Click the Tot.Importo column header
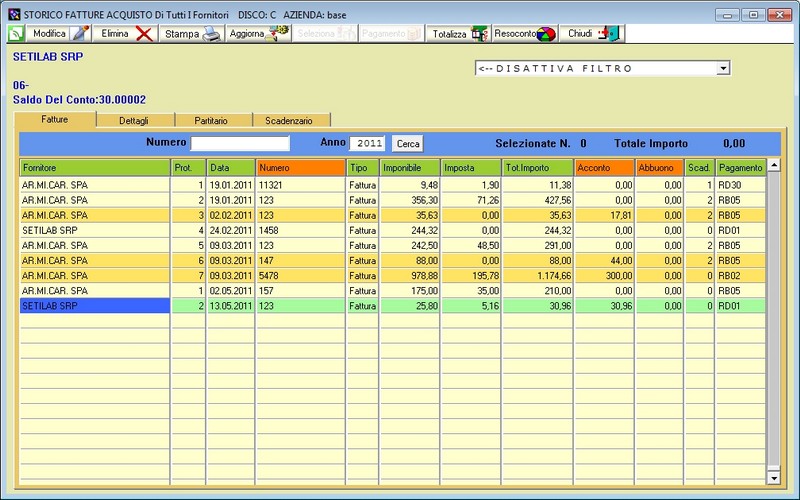Screen dimensions: 800x500 coord(538,167)
